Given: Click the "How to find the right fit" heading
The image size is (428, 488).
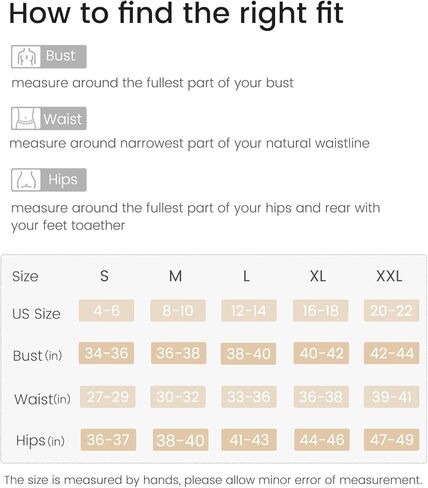Looking at the screenshot, I should coord(176,13).
